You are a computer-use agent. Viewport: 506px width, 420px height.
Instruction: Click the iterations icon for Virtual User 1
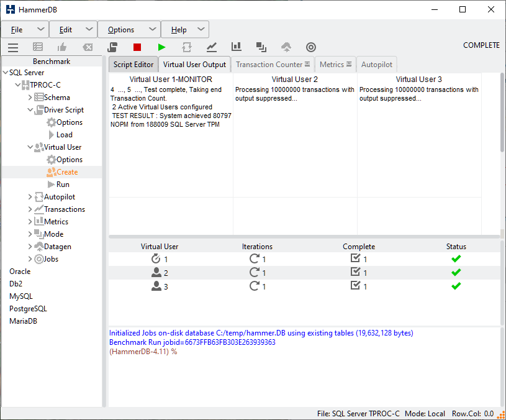pyautogui.click(x=255, y=258)
